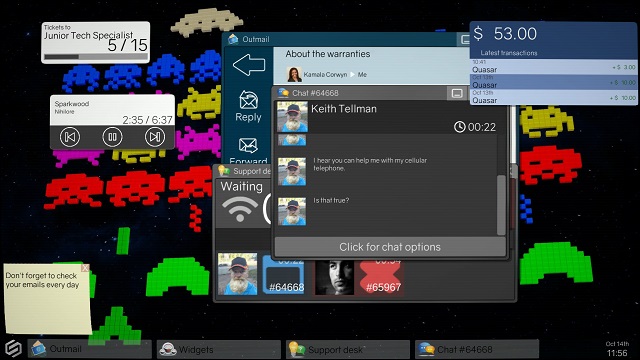Image resolution: width=640 pixels, height=360 pixels.
Task: Go back with the Outmail arrow icon
Action: [x=249, y=65]
